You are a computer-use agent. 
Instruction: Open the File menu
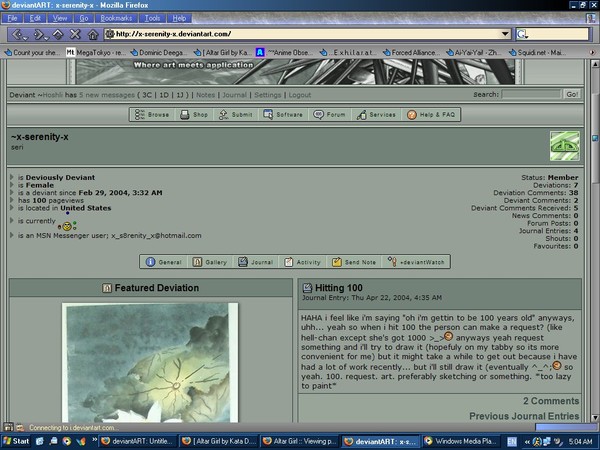12,18
